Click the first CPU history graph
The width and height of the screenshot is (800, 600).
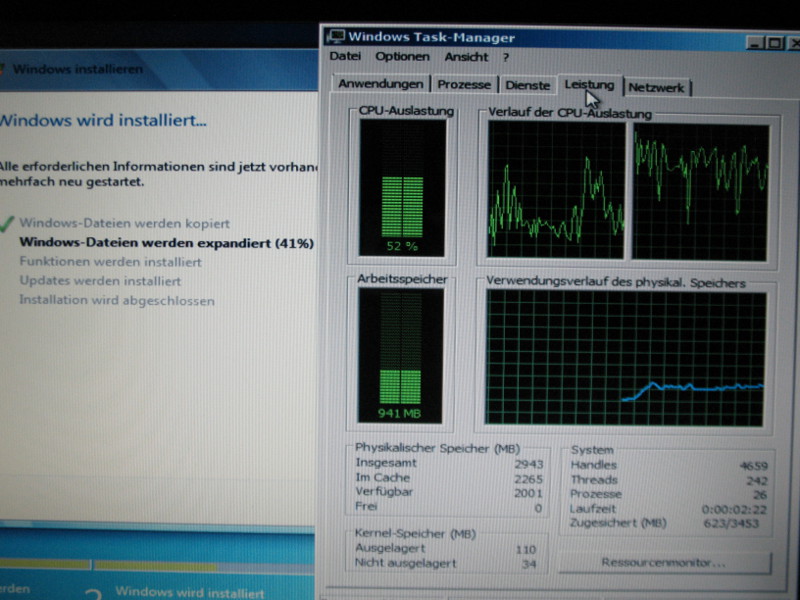[x=556, y=190]
